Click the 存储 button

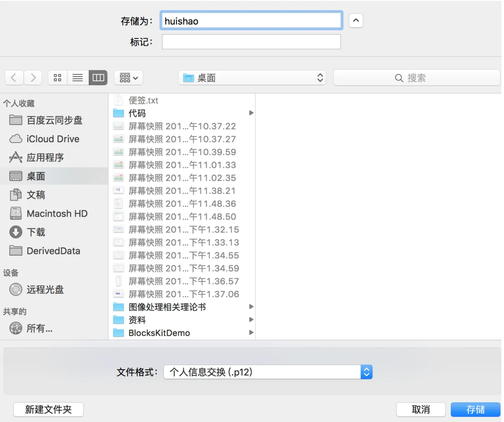click(476, 409)
